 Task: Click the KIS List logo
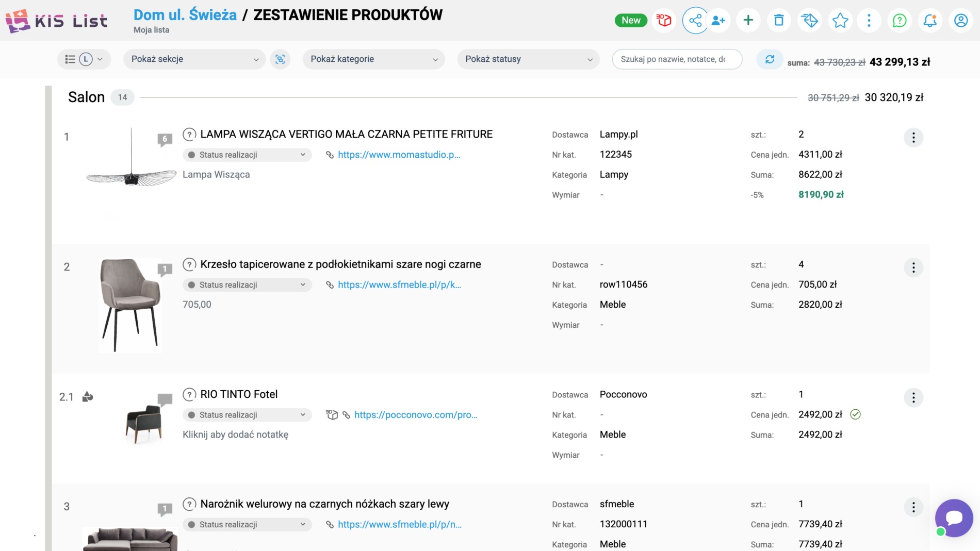click(57, 21)
